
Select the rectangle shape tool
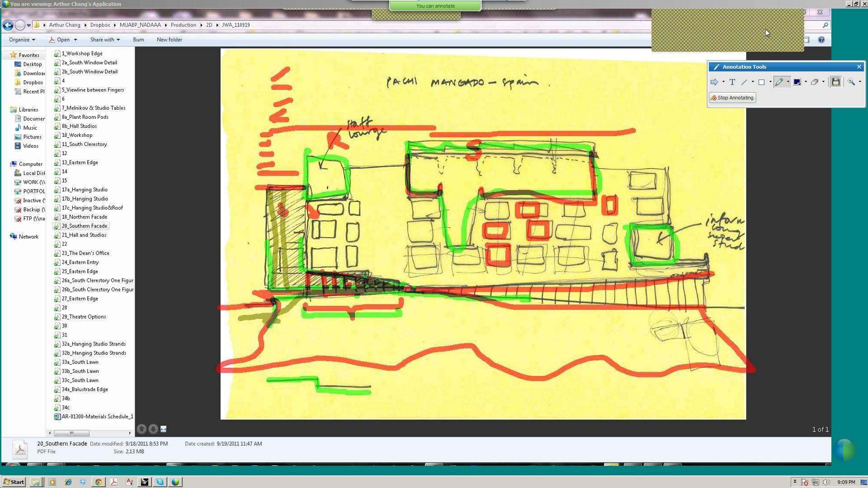762,82
